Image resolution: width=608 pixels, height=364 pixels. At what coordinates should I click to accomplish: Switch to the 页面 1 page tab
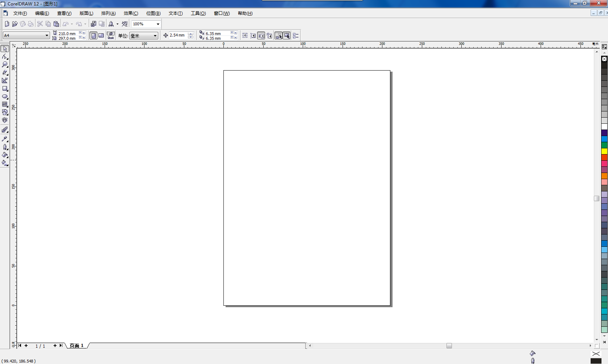coord(76,346)
